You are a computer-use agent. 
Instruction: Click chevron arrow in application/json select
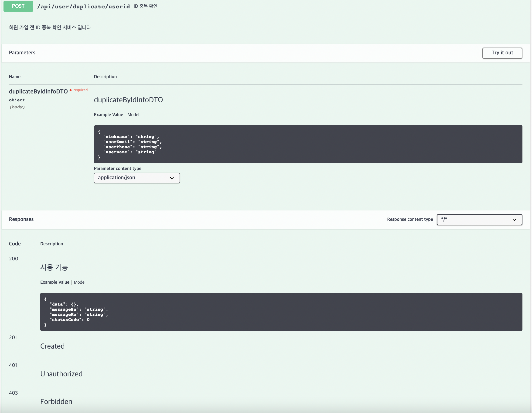[172, 178]
